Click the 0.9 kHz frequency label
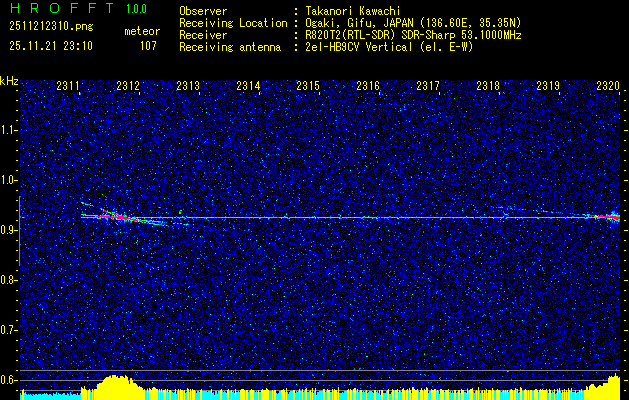Image resolution: width=629 pixels, height=400 pixels. click(9, 230)
